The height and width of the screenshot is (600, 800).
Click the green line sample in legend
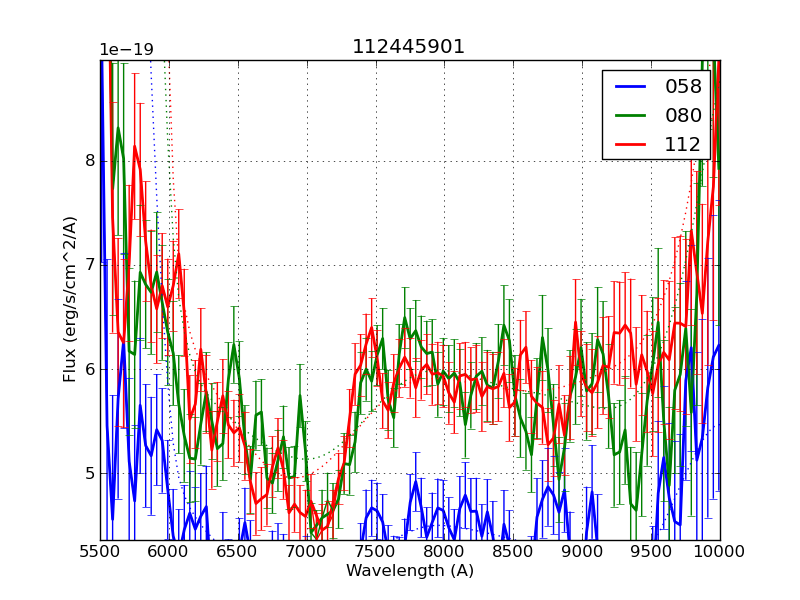[630, 115]
